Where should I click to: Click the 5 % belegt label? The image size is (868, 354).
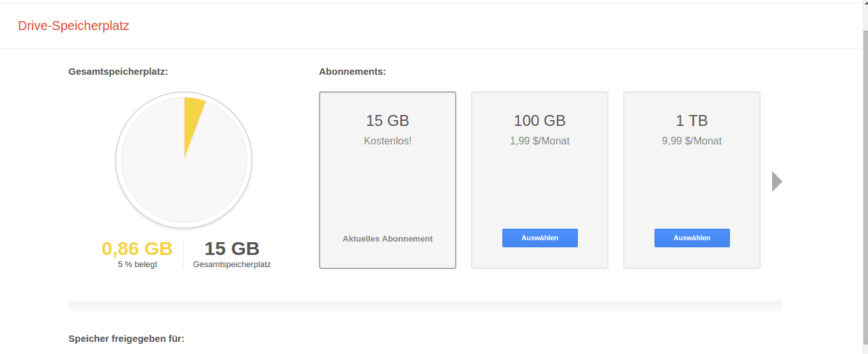point(137,265)
